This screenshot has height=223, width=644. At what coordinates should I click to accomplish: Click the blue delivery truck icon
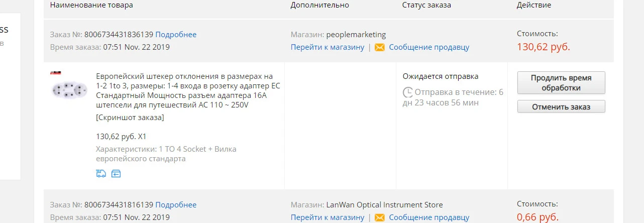coord(101,174)
